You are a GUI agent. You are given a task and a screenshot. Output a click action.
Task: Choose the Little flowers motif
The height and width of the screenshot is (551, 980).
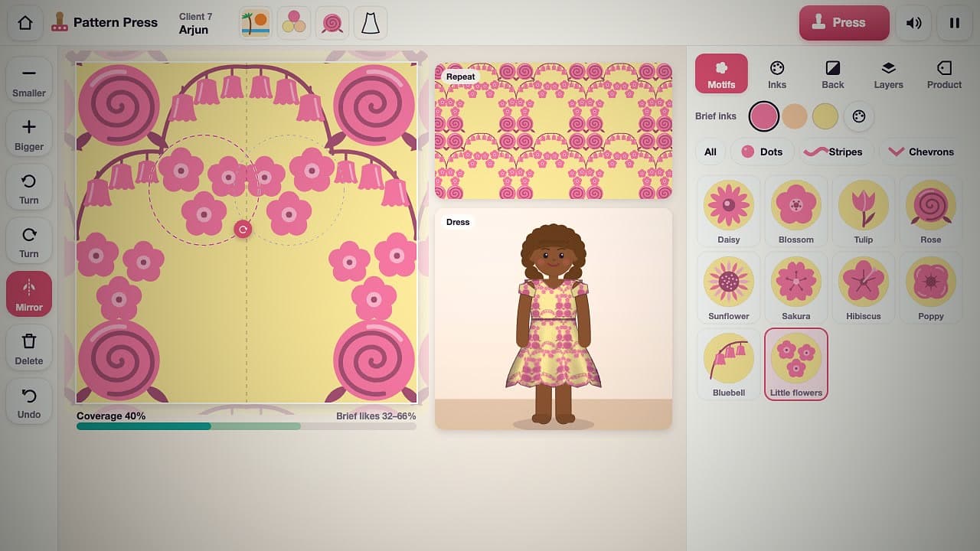click(796, 364)
